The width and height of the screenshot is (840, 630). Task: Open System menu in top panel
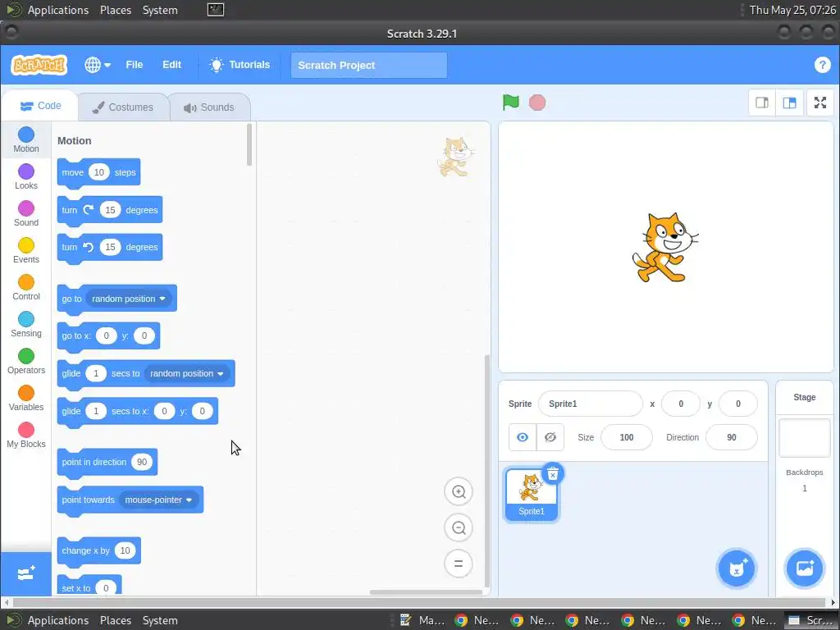(160, 10)
